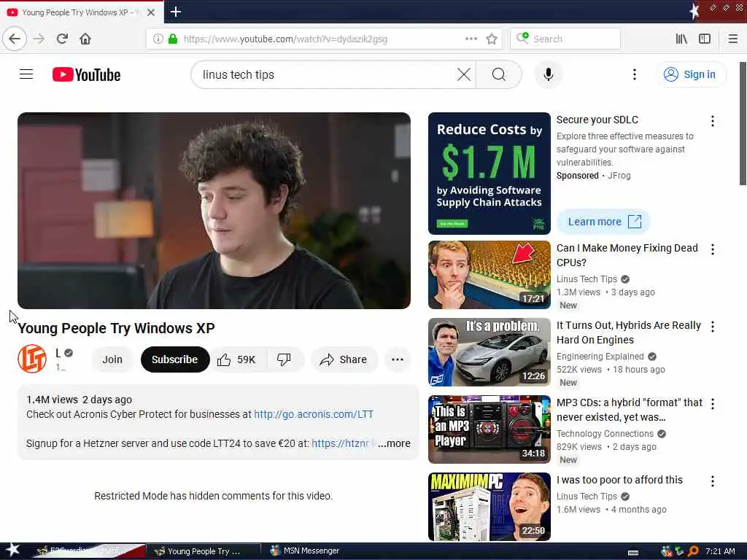Open Can I Make Money Fixing Dead CPUs thumbnail

489,275
